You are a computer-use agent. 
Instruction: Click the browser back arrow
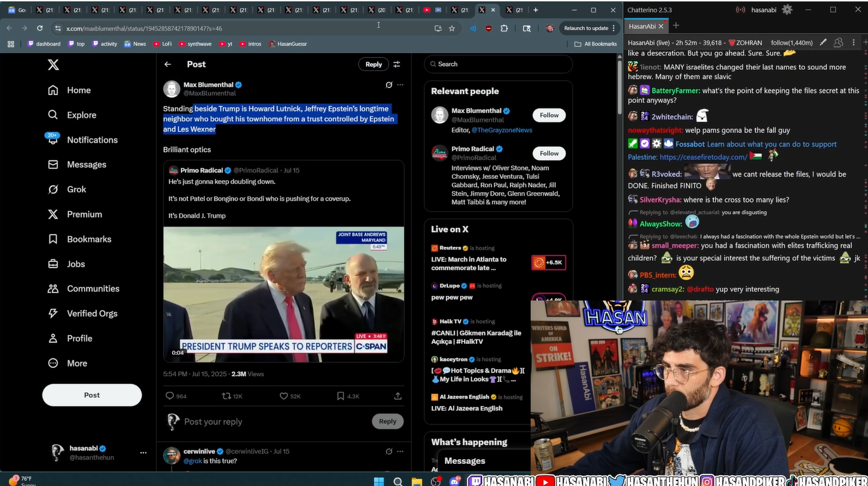[x=9, y=28]
